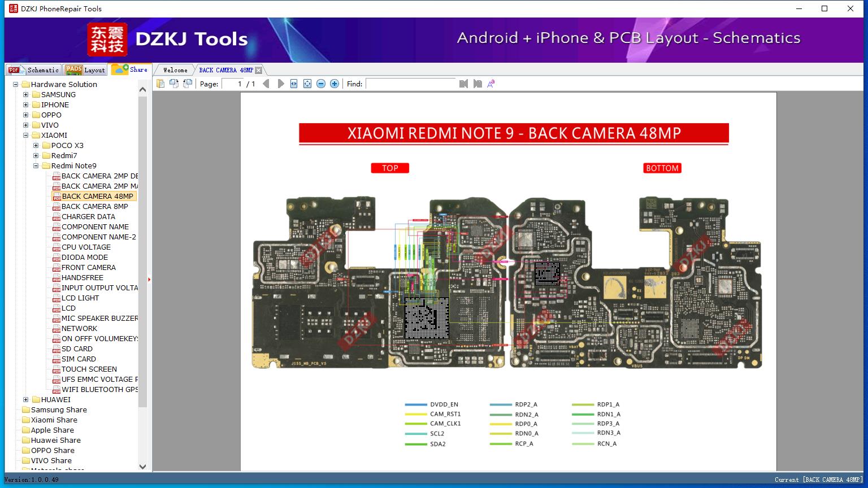Viewport: 868px width, 488px height.
Task: Expand the HUAWEI folder
Action: pyautogui.click(x=26, y=400)
